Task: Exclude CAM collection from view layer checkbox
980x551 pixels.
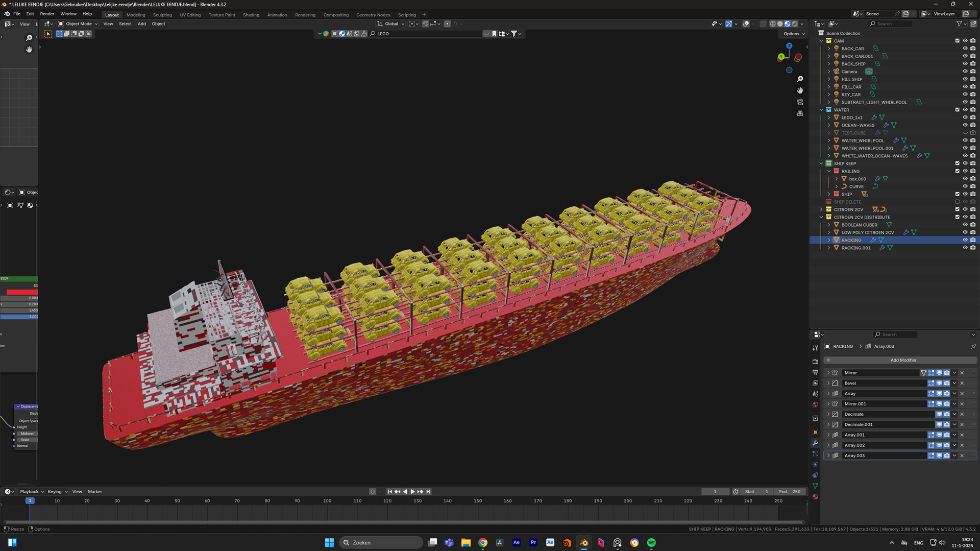Action: pyautogui.click(x=958, y=41)
